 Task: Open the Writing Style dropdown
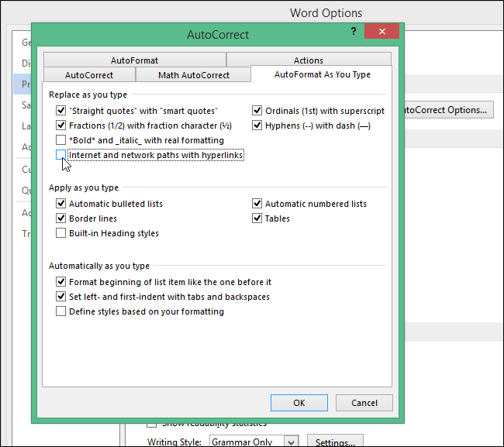pos(291,442)
